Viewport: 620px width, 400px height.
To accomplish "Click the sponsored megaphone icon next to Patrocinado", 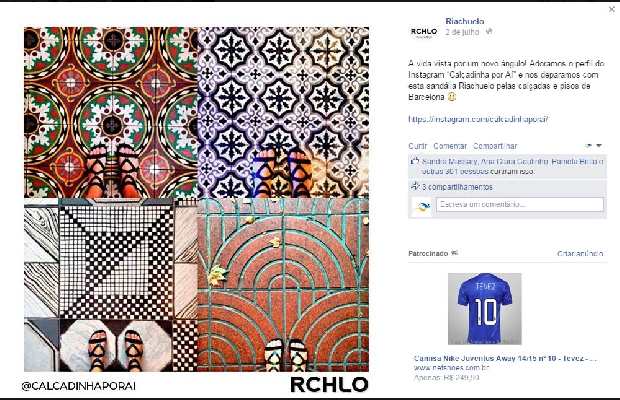I will point(455,253).
